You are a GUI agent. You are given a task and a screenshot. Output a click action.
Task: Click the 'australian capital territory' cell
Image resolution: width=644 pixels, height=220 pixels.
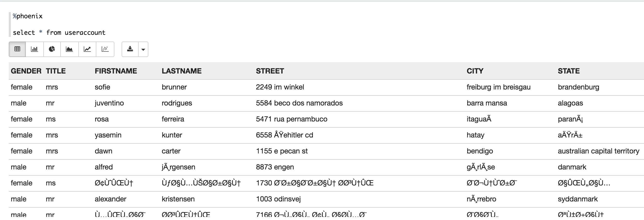tap(598, 151)
